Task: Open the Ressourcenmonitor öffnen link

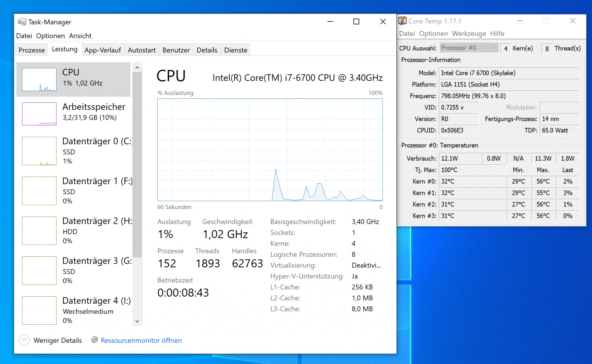Action: click(141, 340)
